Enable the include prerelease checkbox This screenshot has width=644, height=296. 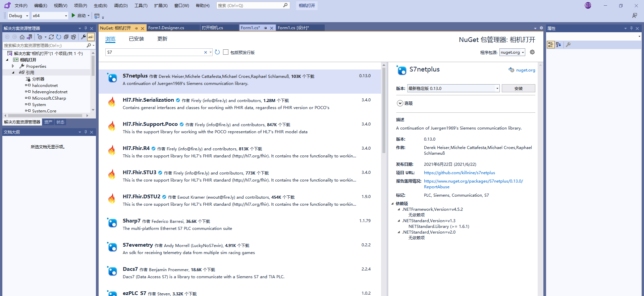(x=226, y=52)
